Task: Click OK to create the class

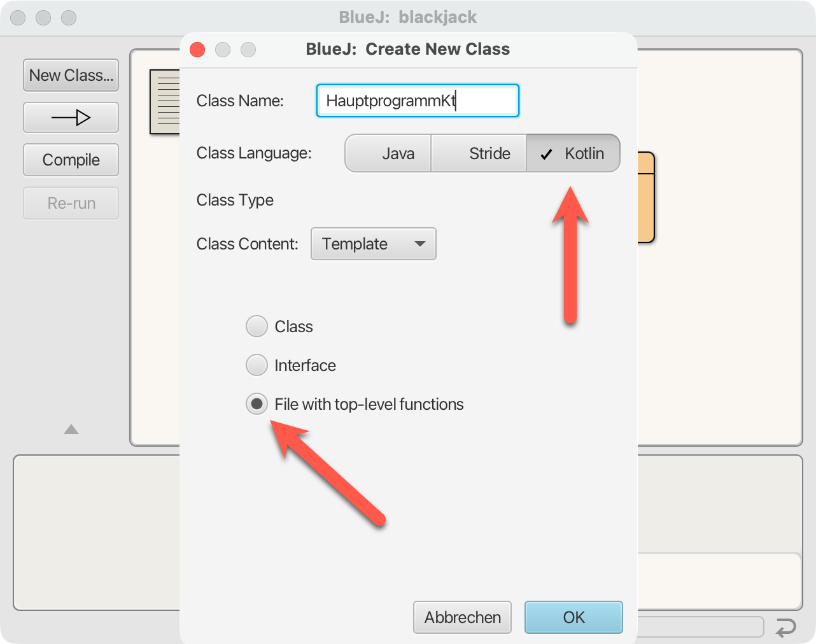Action: 573,617
